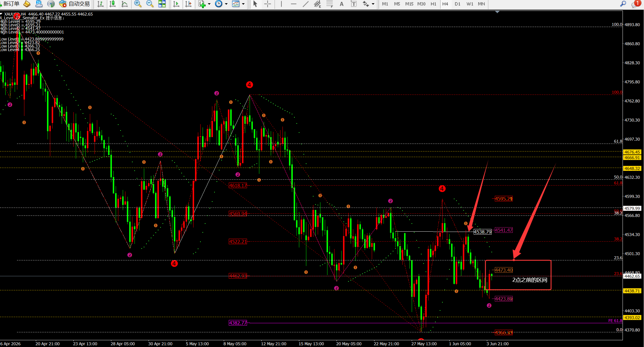The height and width of the screenshot is (347, 644).
Task: Select the trendline drawing tool
Action: pyautogui.click(x=305, y=4)
